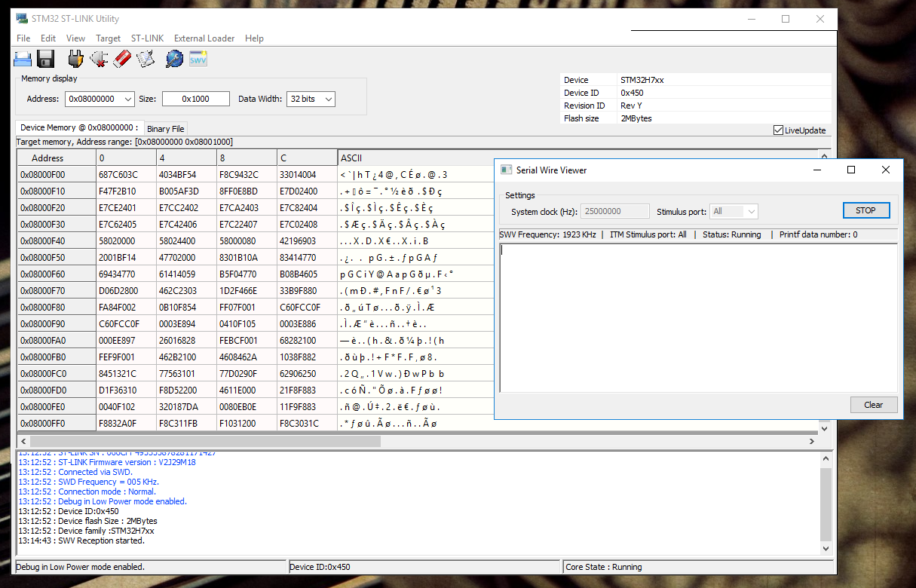This screenshot has width=916, height=588.
Task: Open the Data Width dropdown
Action: pos(328,99)
